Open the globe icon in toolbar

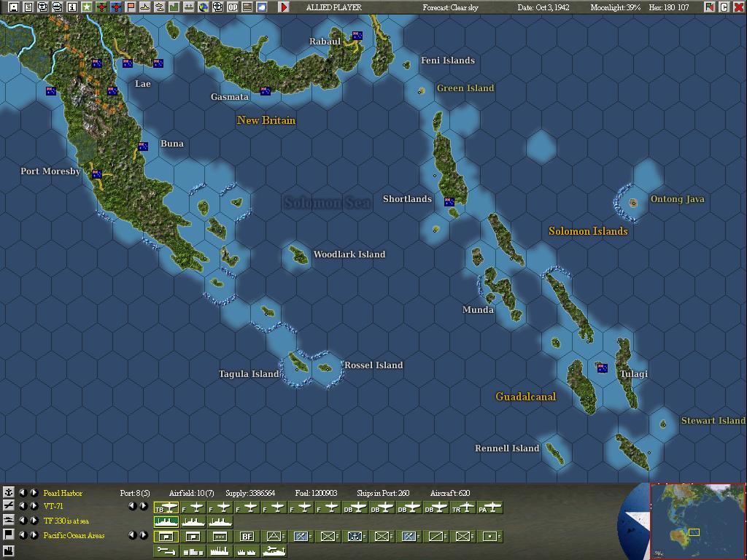tap(203, 7)
